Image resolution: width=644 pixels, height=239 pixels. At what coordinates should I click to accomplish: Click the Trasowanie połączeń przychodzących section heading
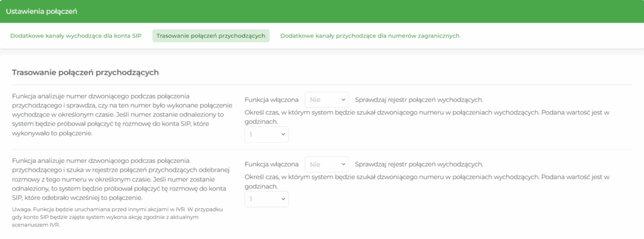86,73
